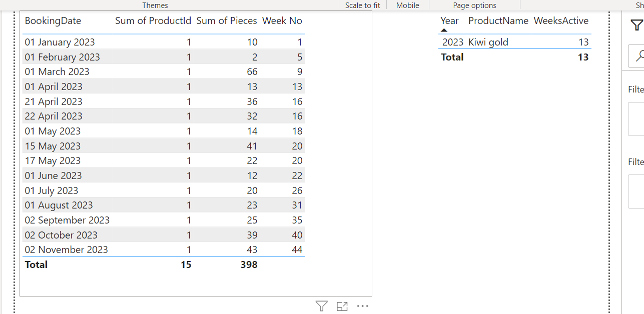Screen dimensions: 644x314
Task: Click pieces value 43 for November
Action: [252, 249]
